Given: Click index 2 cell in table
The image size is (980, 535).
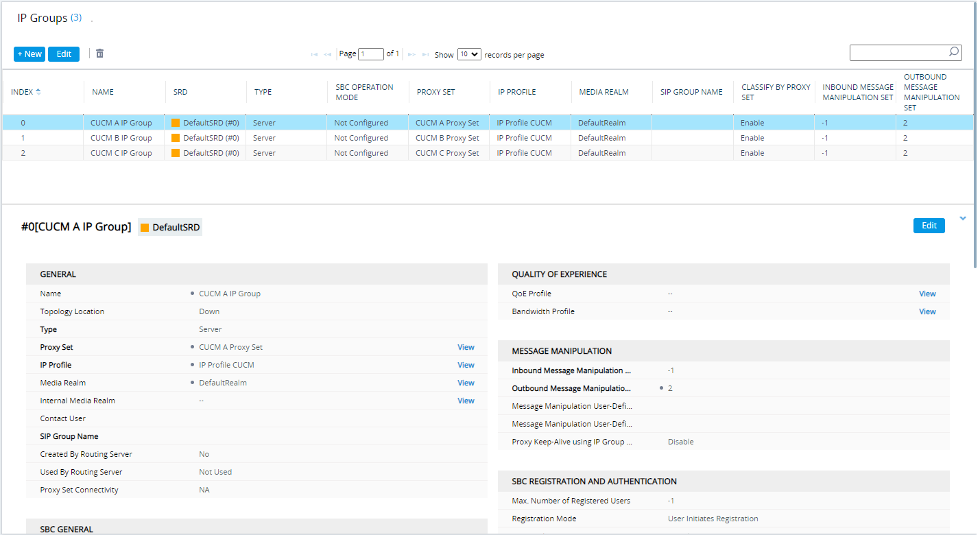Looking at the screenshot, I should tap(43, 153).
